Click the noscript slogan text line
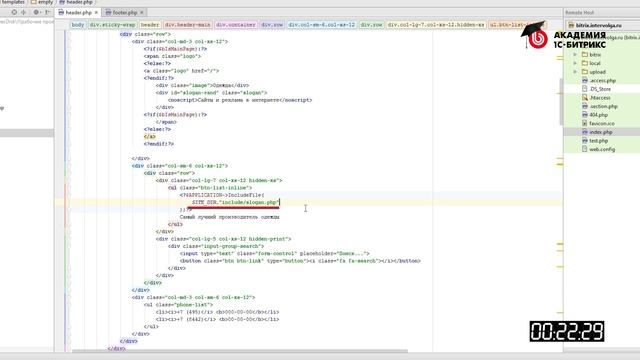The height and width of the screenshot is (360, 640). pyautogui.click(x=240, y=100)
